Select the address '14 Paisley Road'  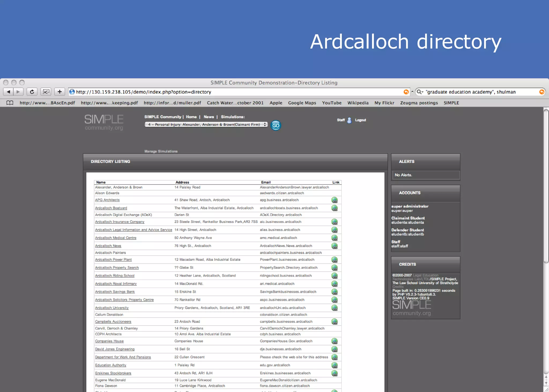click(187, 187)
